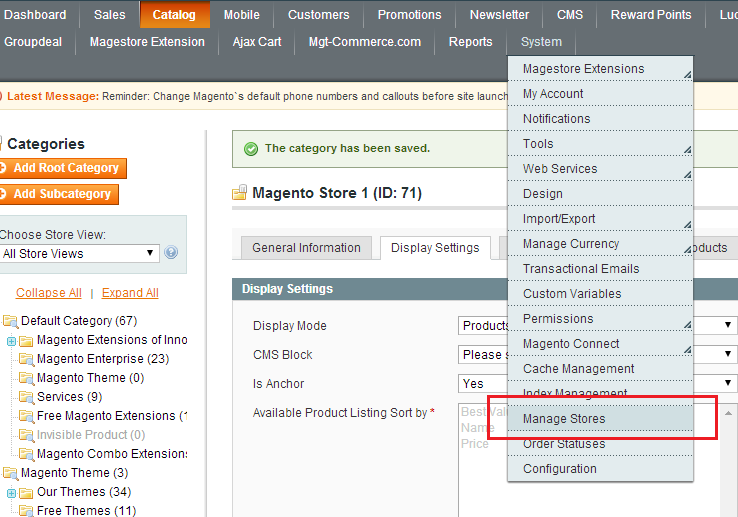Image resolution: width=738 pixels, height=517 pixels.
Task: Open the Mgt-Commerce.com menu
Action: coord(365,42)
